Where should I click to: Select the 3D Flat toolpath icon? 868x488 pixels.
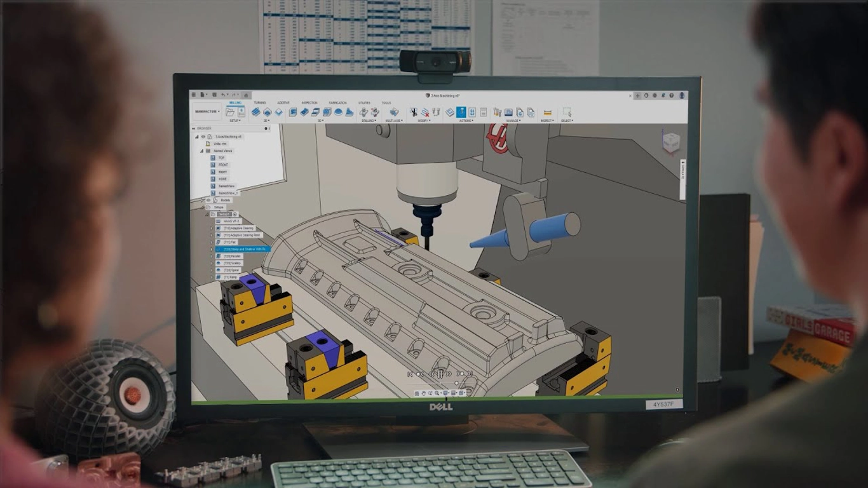[x=316, y=112]
